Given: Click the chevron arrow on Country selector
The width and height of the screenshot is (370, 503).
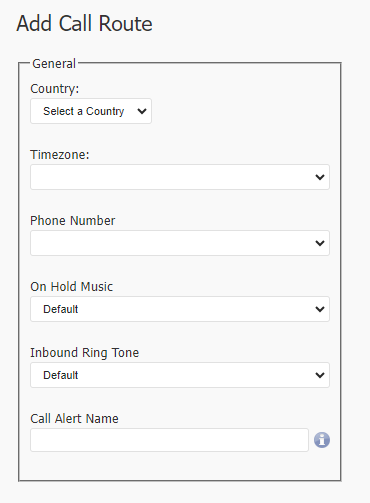Looking at the screenshot, I should coord(142,111).
